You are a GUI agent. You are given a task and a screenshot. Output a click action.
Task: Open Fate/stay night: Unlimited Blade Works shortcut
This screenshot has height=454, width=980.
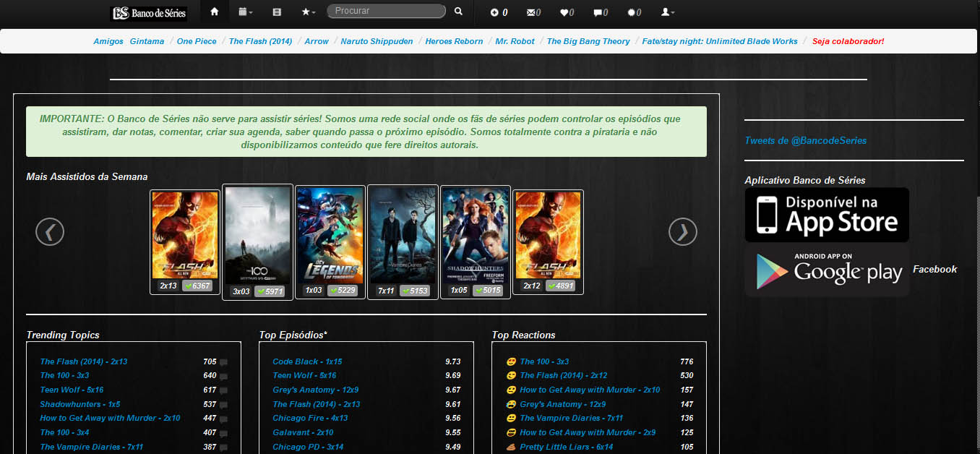[x=720, y=41]
